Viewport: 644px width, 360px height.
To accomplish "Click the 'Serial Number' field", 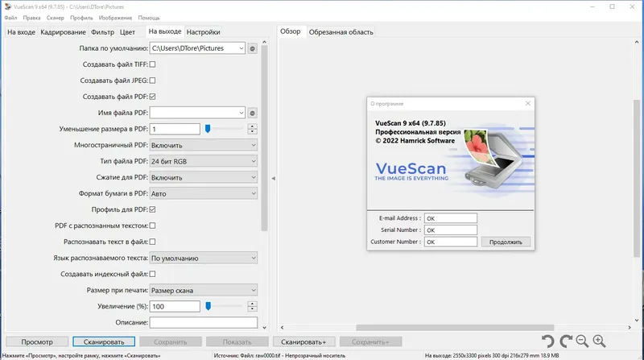I will pyautogui.click(x=451, y=230).
